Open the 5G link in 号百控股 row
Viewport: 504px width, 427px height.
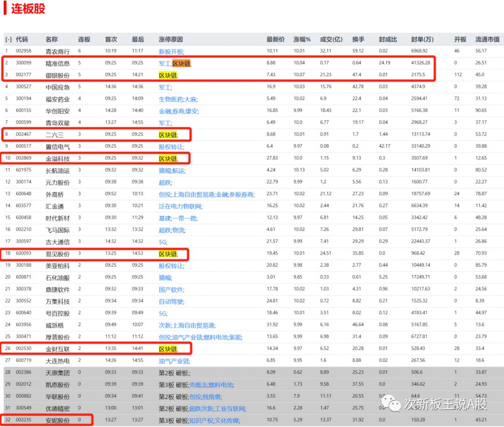pyautogui.click(x=163, y=313)
